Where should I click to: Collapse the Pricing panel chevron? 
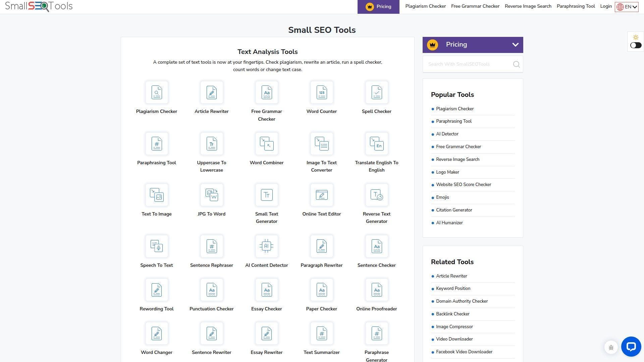(516, 45)
